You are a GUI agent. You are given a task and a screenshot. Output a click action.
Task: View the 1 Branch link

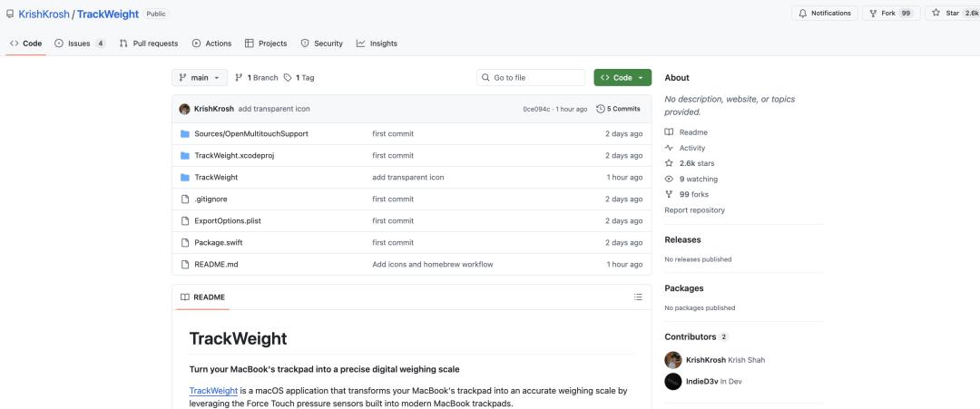click(x=256, y=77)
